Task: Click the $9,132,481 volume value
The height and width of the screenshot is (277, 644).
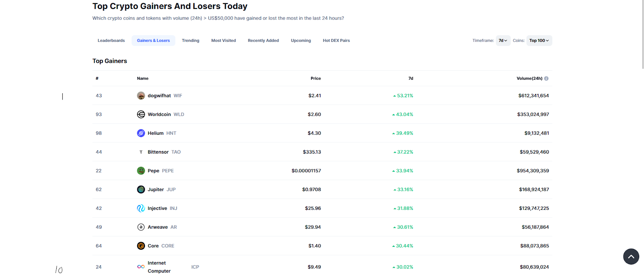Action: pos(537,133)
